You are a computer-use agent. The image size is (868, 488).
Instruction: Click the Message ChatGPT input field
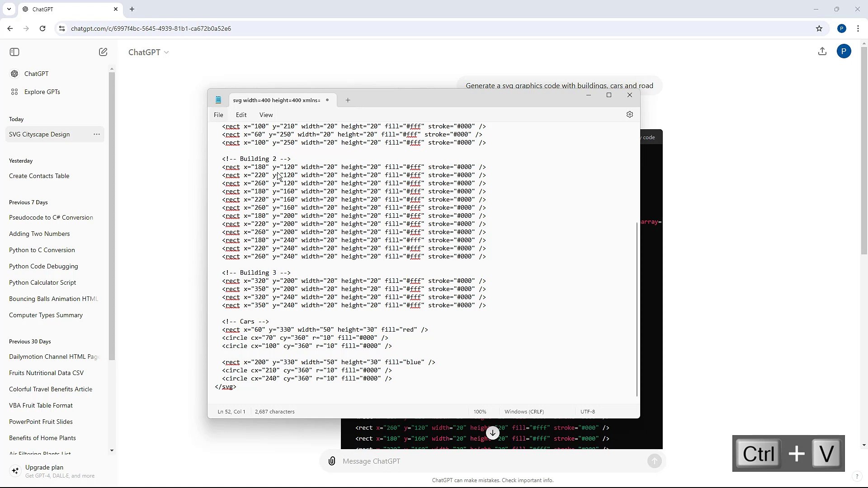point(452,461)
